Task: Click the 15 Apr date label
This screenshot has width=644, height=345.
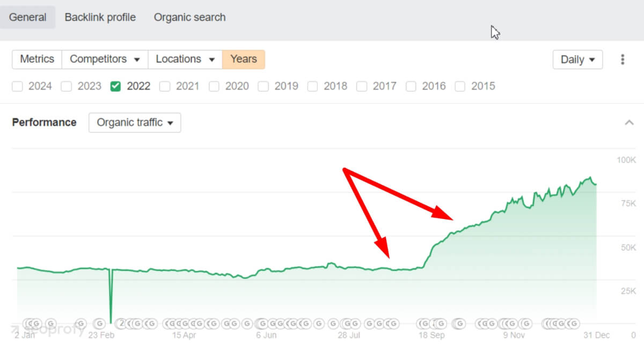Action: tap(184, 335)
